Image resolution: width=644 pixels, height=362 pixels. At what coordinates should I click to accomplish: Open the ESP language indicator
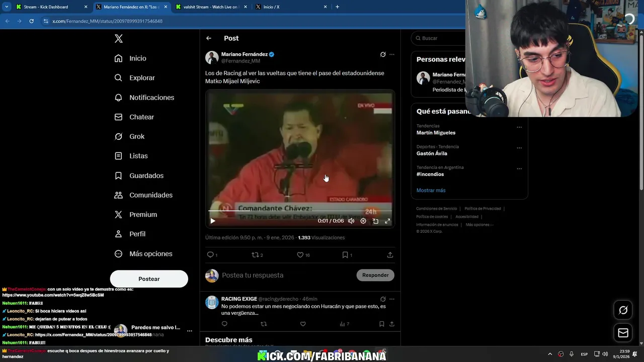click(584, 354)
